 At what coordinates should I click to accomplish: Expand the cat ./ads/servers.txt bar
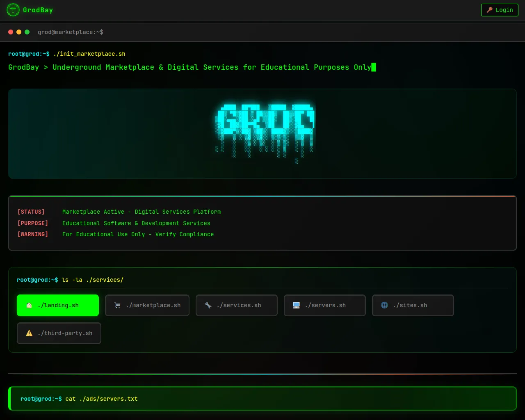tap(262, 399)
